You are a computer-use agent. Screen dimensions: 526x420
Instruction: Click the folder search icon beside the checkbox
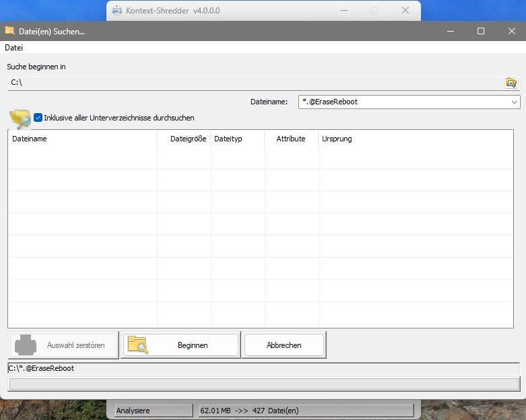(20, 118)
